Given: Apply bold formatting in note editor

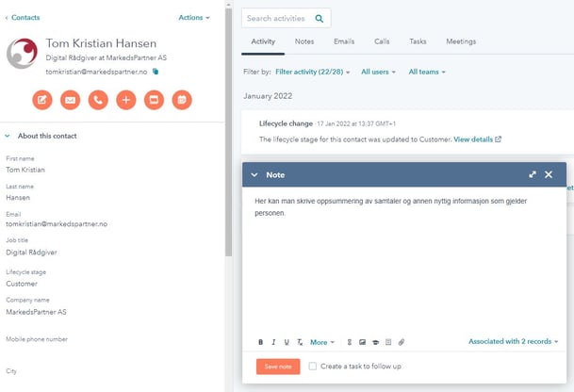Looking at the screenshot, I should (261, 342).
